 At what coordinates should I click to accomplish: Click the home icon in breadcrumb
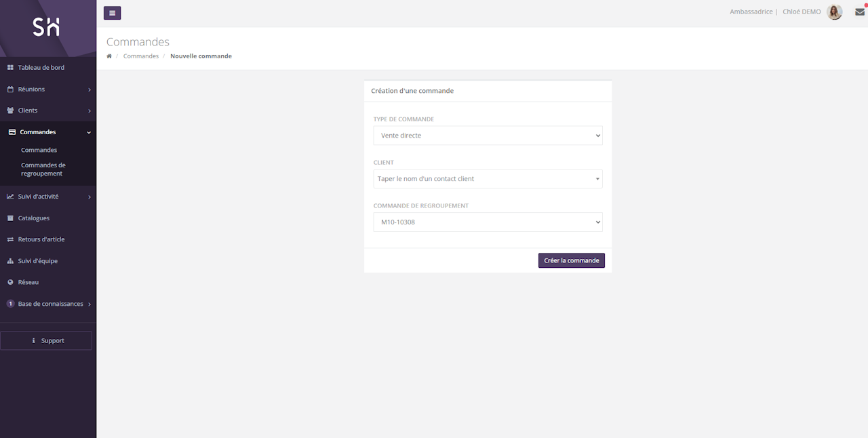coord(109,56)
